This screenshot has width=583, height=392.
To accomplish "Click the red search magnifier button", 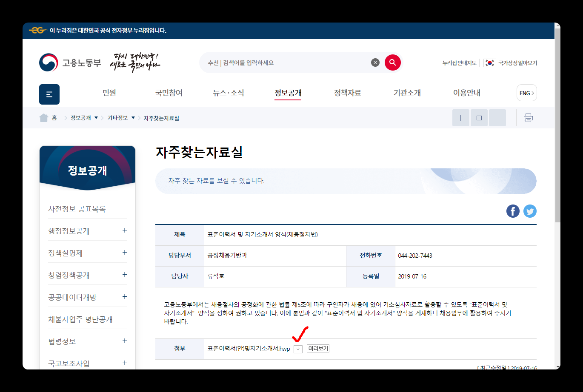I will [393, 62].
